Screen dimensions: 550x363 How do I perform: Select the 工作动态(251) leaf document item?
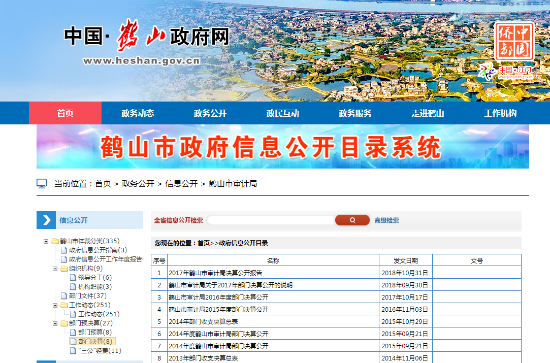click(99, 314)
